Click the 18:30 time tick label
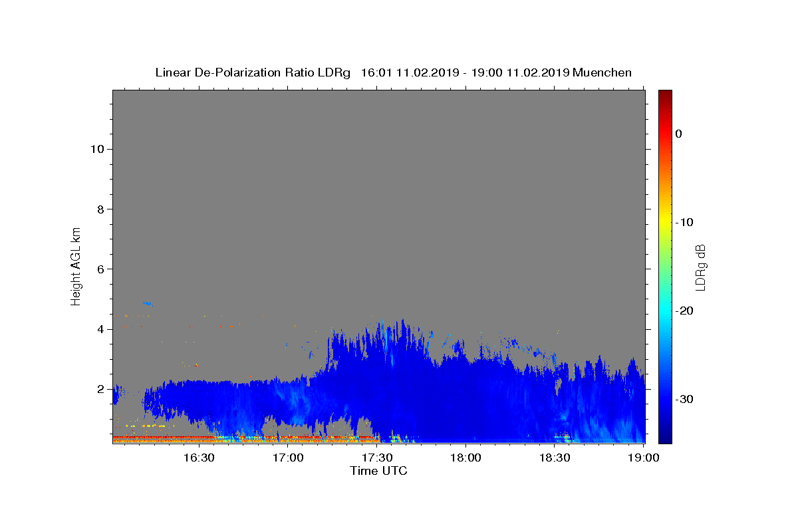 point(554,458)
